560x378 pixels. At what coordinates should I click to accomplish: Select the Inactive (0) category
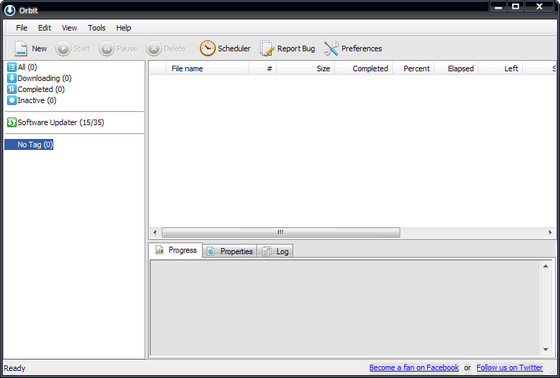(32, 100)
